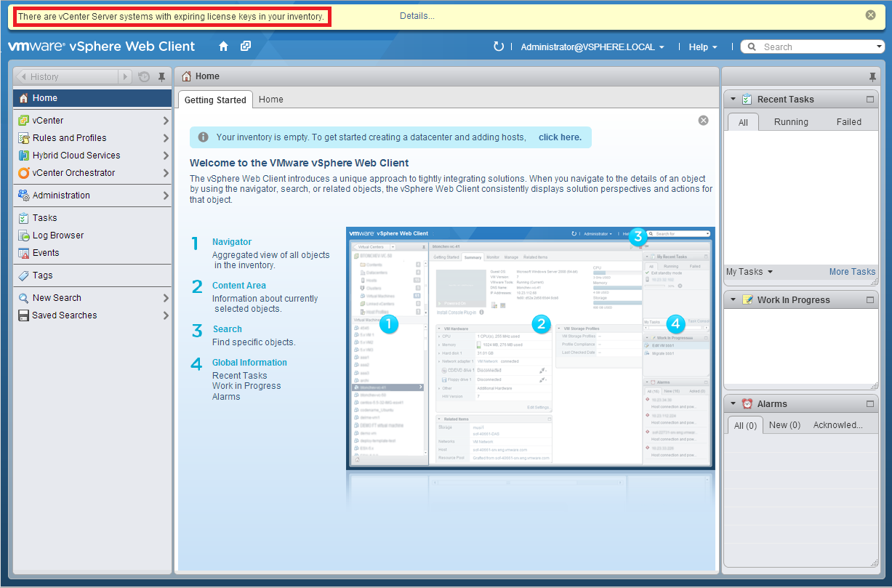Collapse the Work In Progress panel
This screenshot has width=892, height=588.
(733, 300)
